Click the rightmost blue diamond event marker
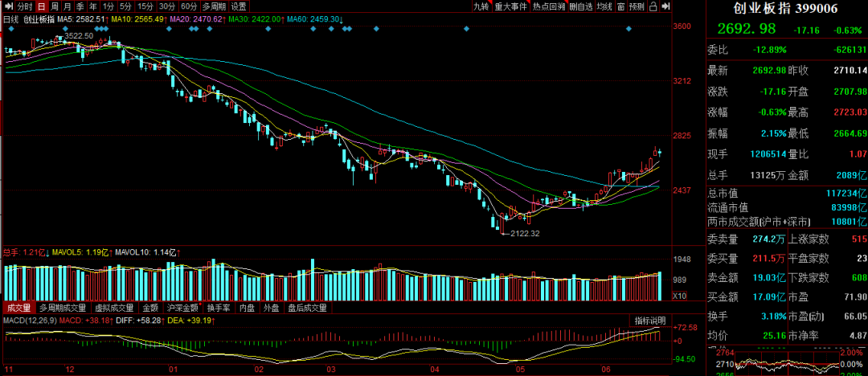Viewport: 868px width, 376px height. tap(628, 28)
